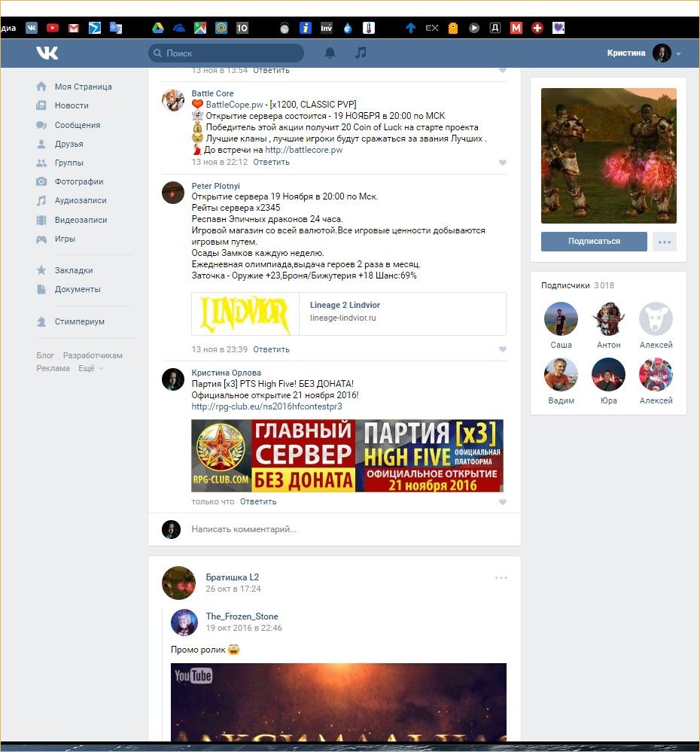
Task: Open the VK logo home link
Action: [x=47, y=53]
